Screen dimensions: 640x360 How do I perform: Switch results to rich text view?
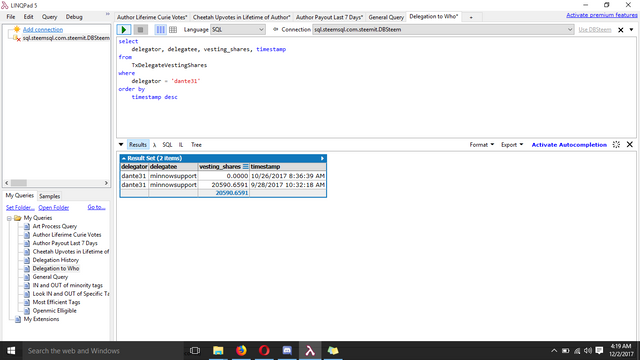pos(161,30)
